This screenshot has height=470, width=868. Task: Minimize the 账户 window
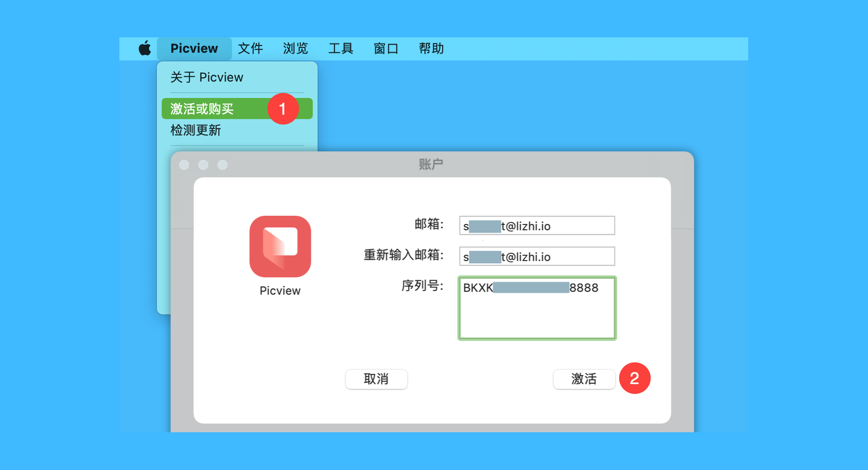203,165
